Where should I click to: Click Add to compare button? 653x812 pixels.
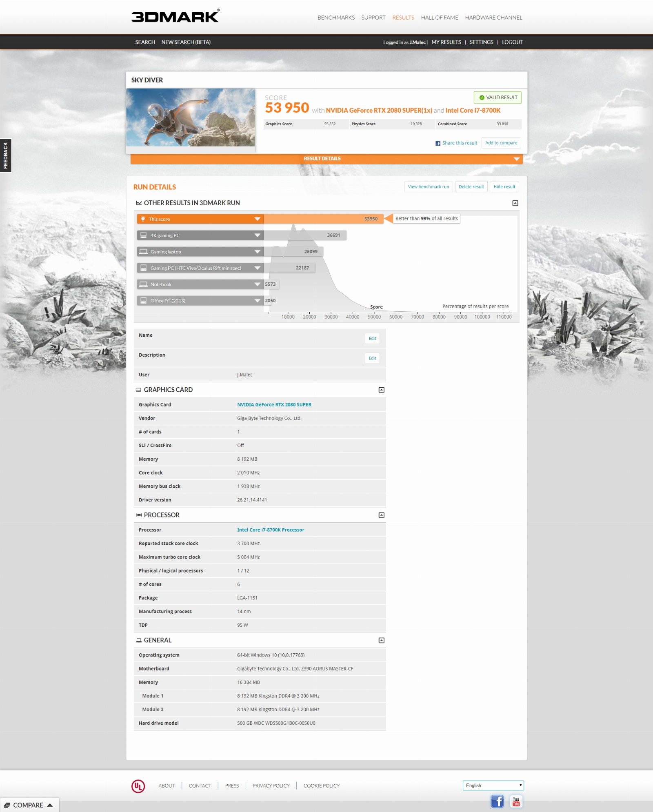point(501,143)
